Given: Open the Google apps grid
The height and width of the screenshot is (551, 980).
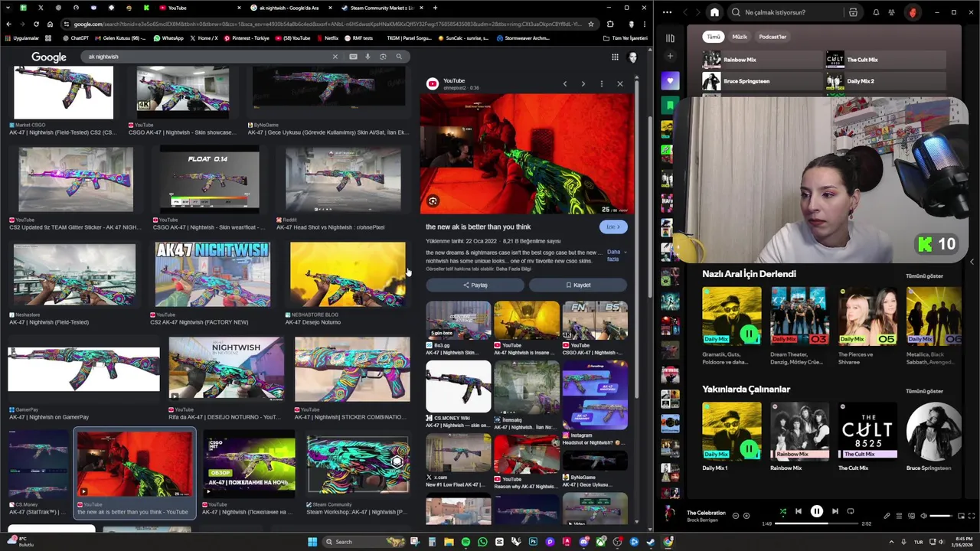Looking at the screenshot, I should 615,57.
